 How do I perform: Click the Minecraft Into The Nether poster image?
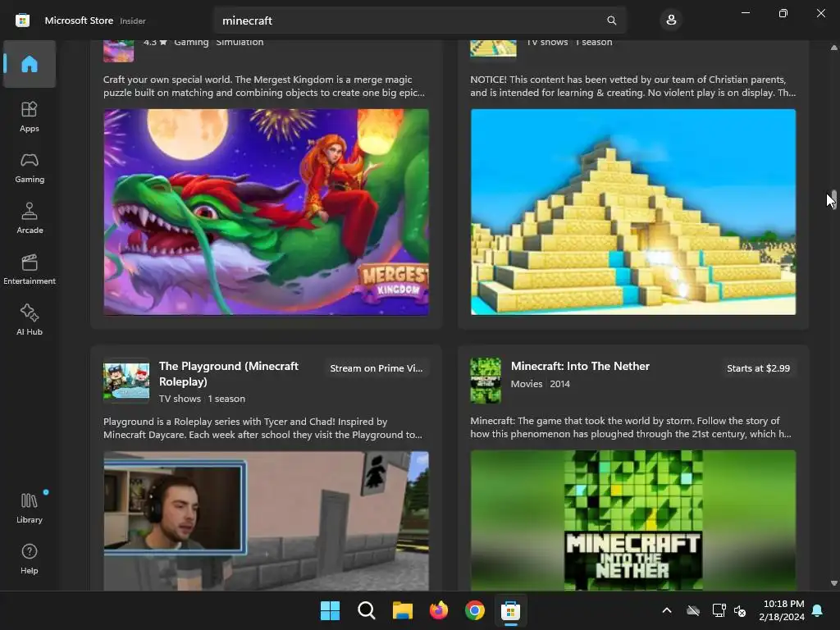[x=633, y=521]
